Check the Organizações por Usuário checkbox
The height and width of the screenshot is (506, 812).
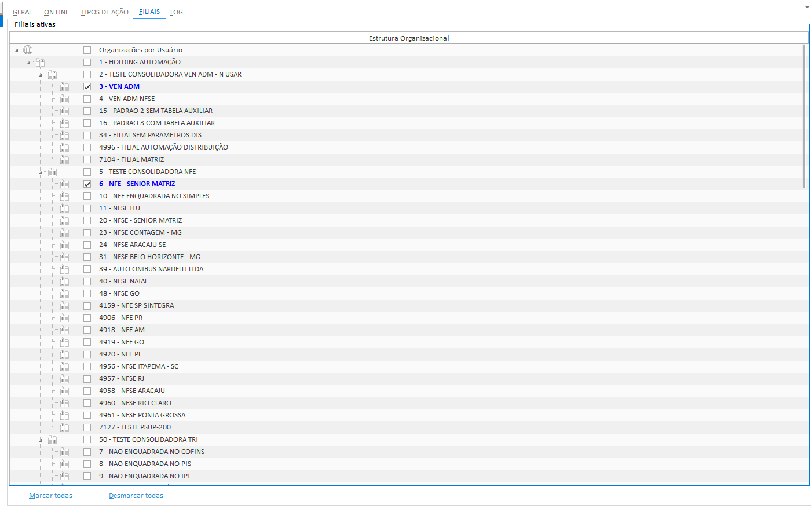point(87,50)
